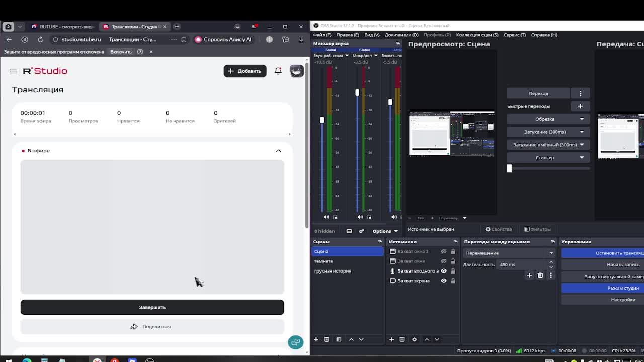This screenshot has height=362, width=644.
Task: Add a new scene in OBS
Action: point(316,339)
